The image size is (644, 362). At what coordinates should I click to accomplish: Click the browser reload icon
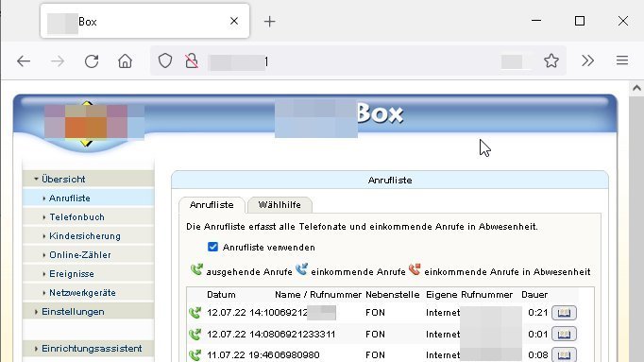[x=92, y=61]
